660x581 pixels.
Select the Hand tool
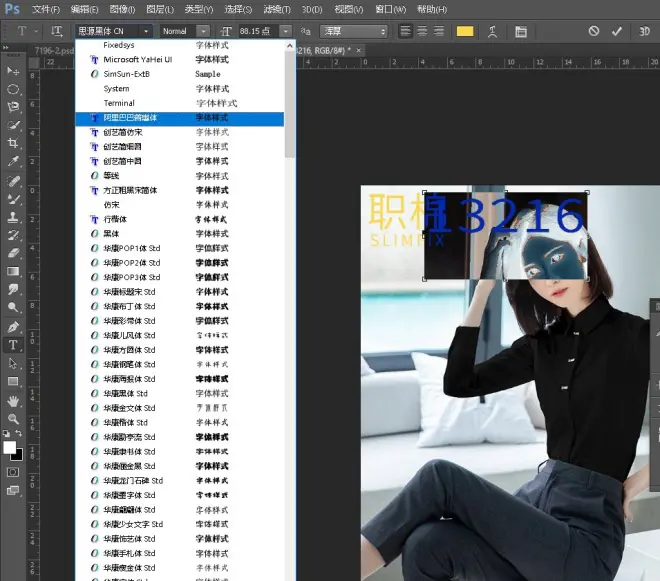(13, 400)
